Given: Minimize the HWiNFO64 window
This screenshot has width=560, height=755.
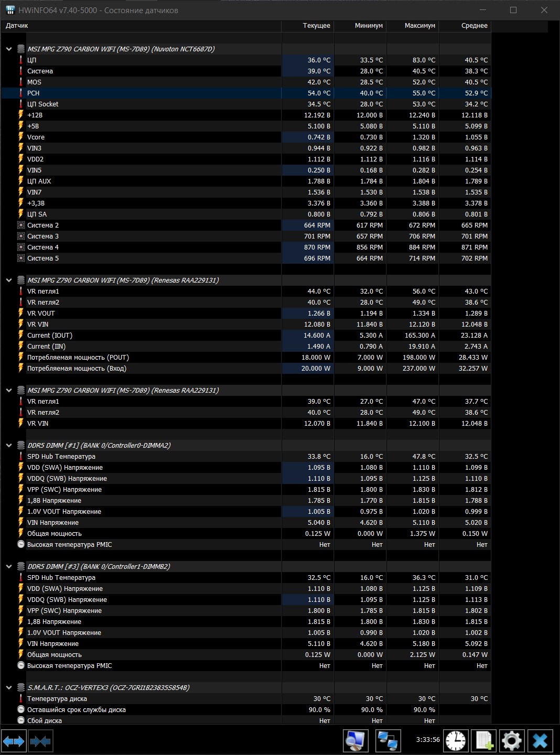Looking at the screenshot, I should pos(483,10).
